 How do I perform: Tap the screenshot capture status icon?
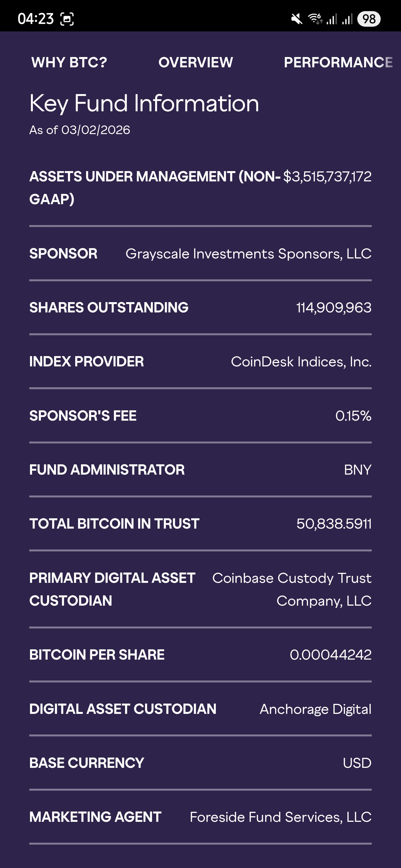coord(67,19)
